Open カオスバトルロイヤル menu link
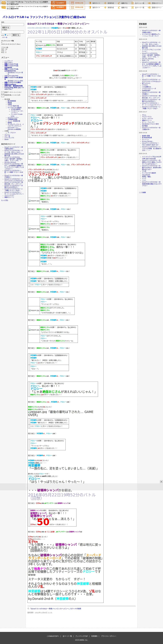This screenshot has height=644, width=163. pos(11,76)
